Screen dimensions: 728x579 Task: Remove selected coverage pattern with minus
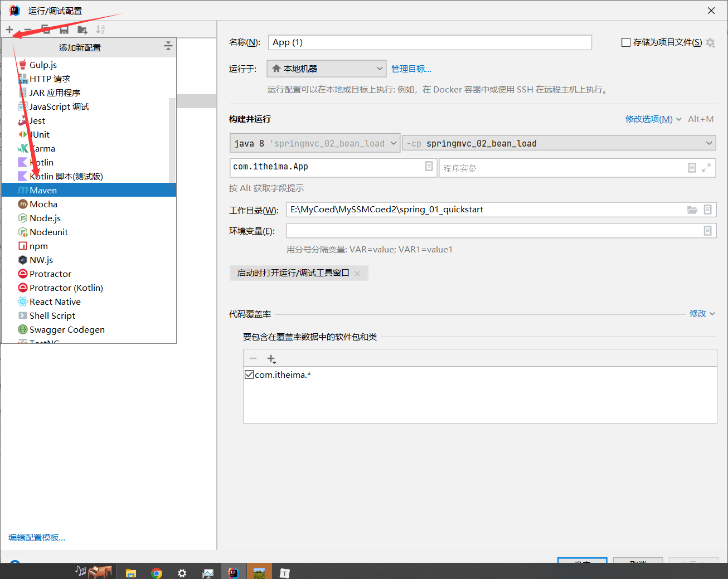(253, 359)
